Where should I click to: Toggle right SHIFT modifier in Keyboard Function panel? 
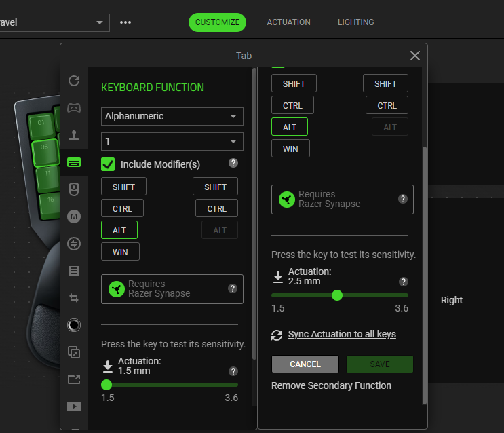(x=215, y=187)
